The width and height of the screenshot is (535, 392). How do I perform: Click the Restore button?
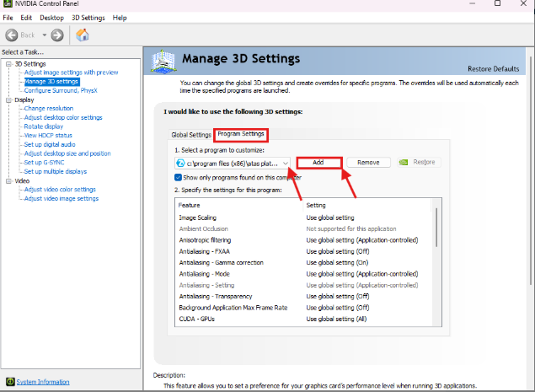point(420,162)
